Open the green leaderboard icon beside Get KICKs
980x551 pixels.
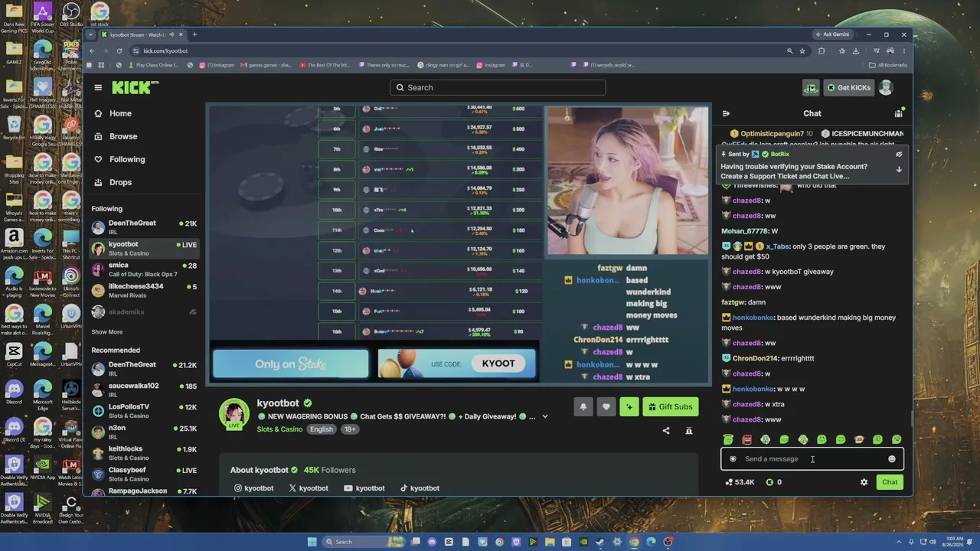(810, 87)
